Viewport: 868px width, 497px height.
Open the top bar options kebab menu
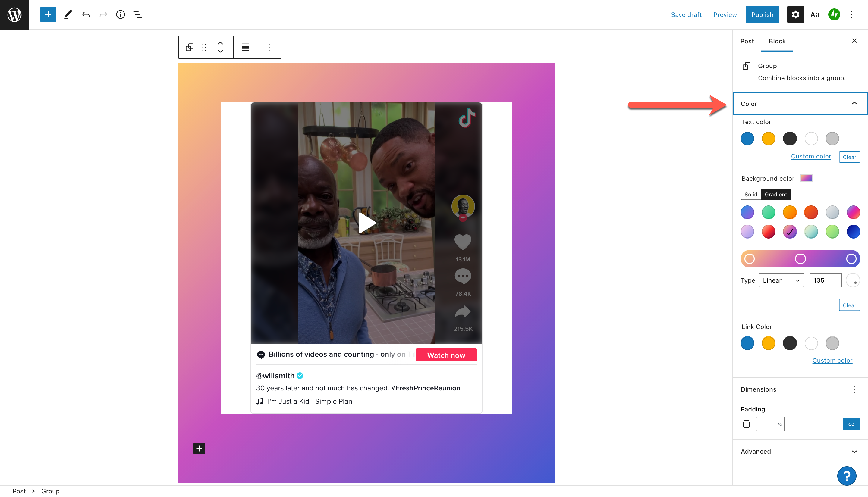click(x=851, y=14)
